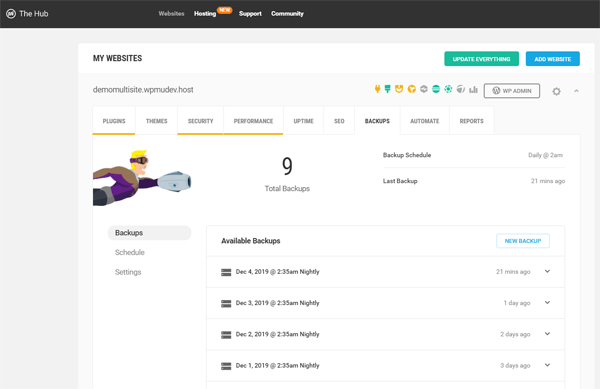
Task: Expand the Dec 1, 2019 backup row chevron
Action: point(548,365)
